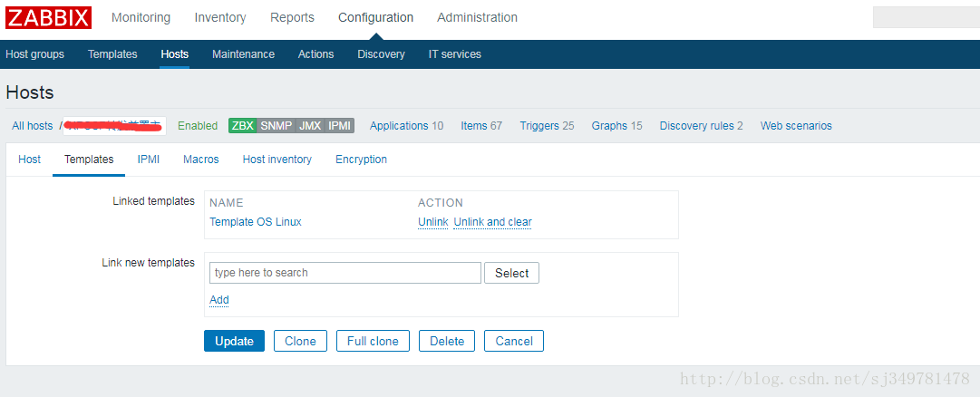Click the top search field
The height and width of the screenshot is (397, 980).
coord(927,17)
